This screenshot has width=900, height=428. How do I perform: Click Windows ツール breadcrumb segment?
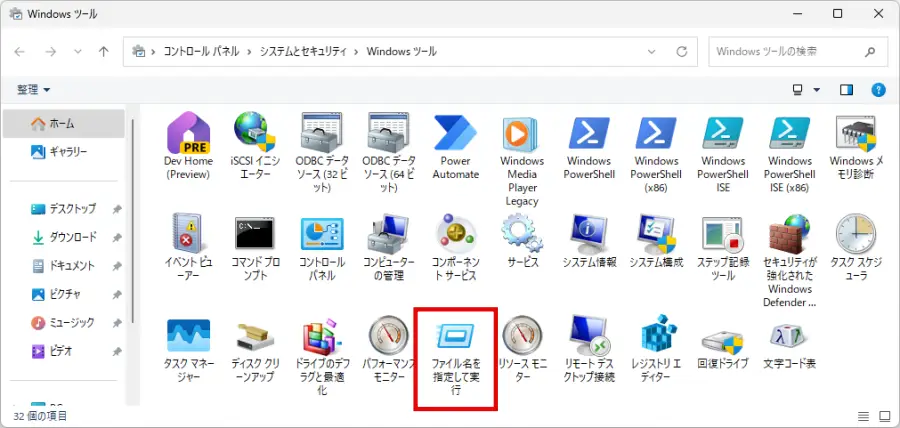pyautogui.click(x=402, y=52)
